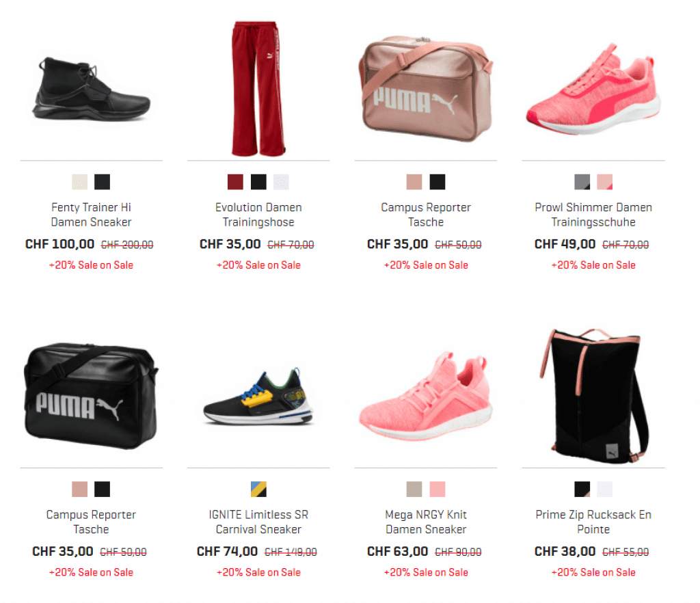Select IGNITE Limitless blue-yellow color swatch

tap(258, 490)
